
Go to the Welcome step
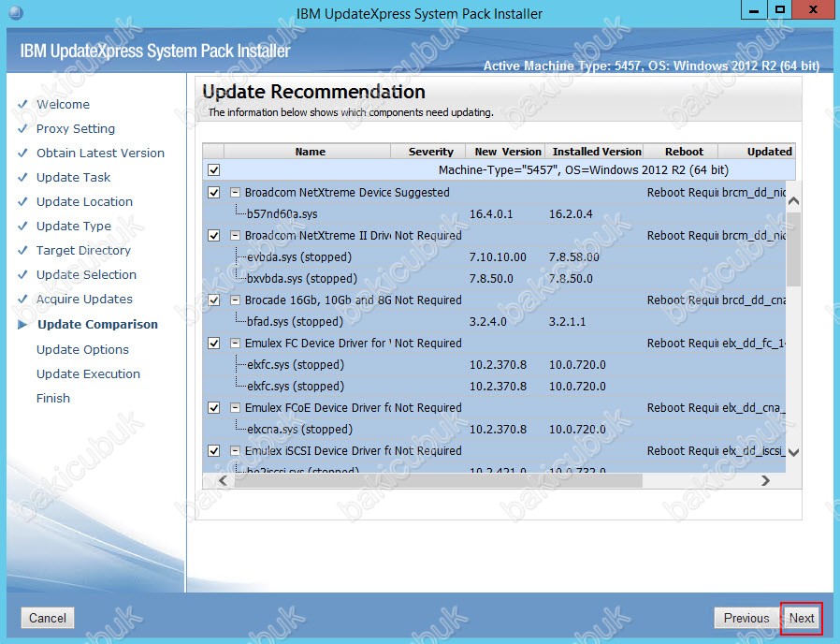(x=63, y=104)
